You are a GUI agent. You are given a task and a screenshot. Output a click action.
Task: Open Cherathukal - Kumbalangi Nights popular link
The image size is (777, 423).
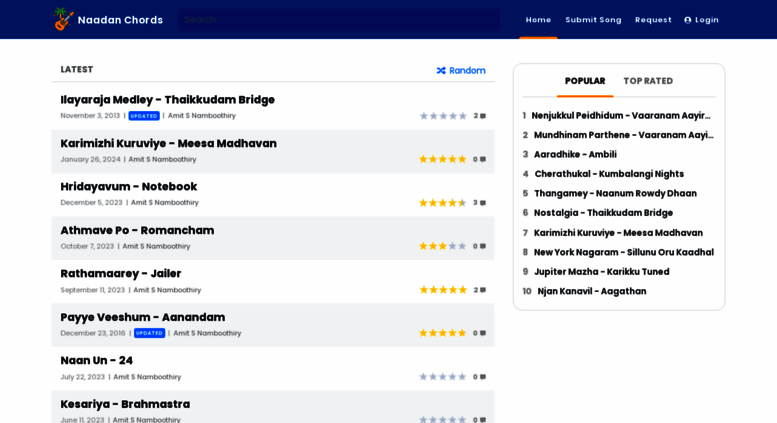pos(609,174)
